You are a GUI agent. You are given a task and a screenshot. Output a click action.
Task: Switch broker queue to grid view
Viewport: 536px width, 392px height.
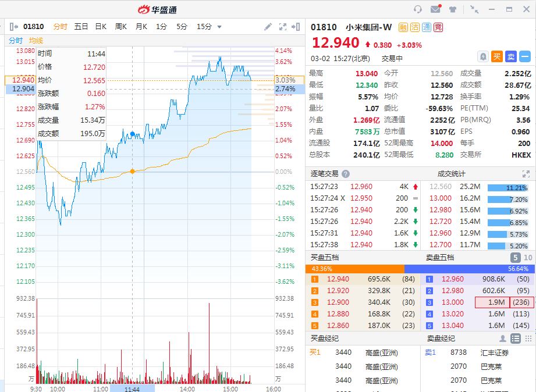pos(528,338)
